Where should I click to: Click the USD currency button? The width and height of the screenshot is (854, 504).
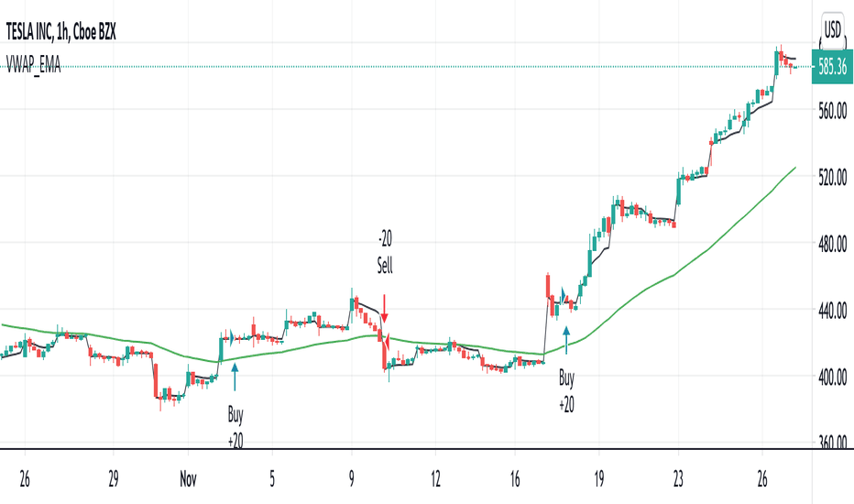(832, 30)
